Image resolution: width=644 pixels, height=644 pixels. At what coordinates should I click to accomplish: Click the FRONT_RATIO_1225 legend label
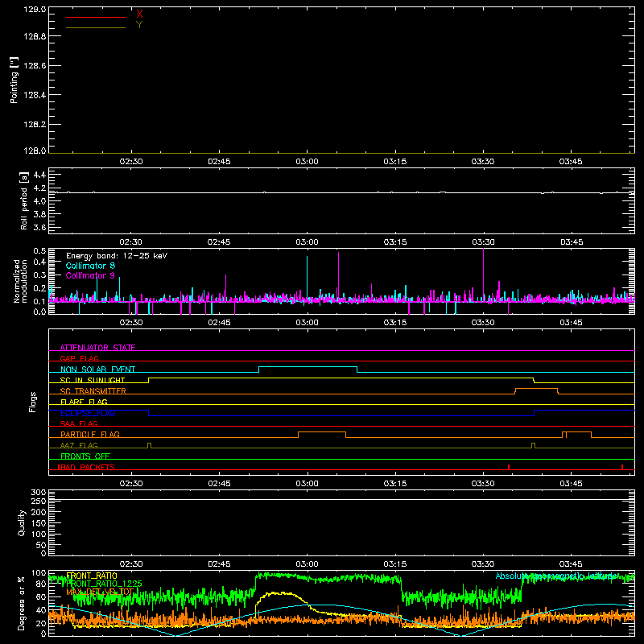[104, 584]
